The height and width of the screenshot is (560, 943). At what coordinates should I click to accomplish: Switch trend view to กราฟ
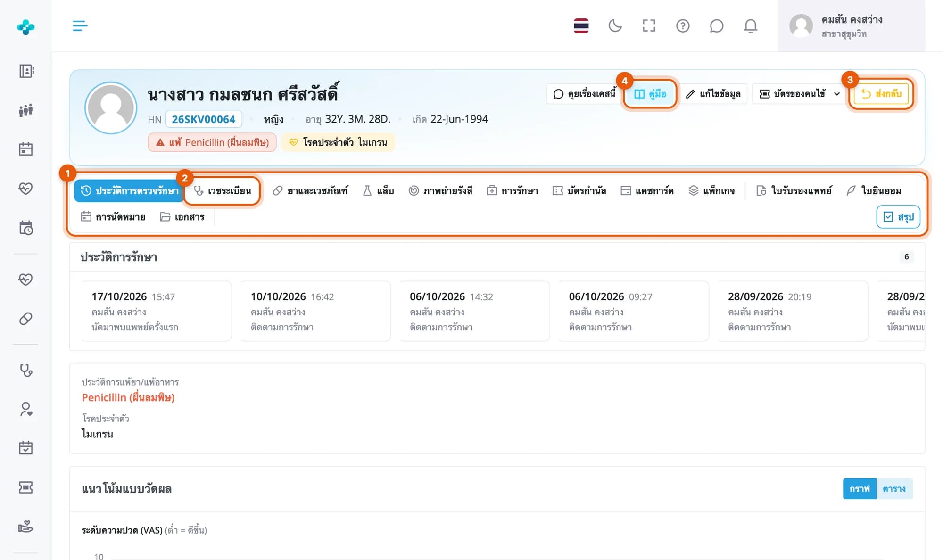click(860, 489)
